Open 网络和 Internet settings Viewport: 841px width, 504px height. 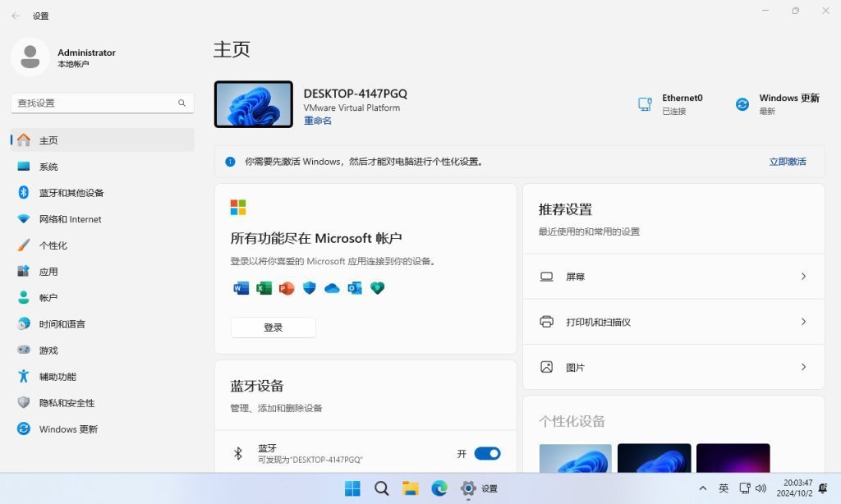coord(69,218)
